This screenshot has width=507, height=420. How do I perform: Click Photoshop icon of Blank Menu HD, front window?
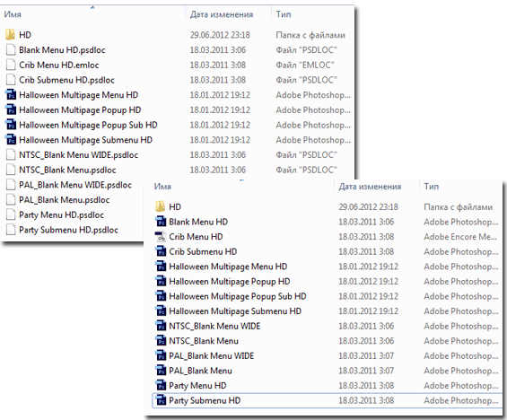(x=161, y=222)
